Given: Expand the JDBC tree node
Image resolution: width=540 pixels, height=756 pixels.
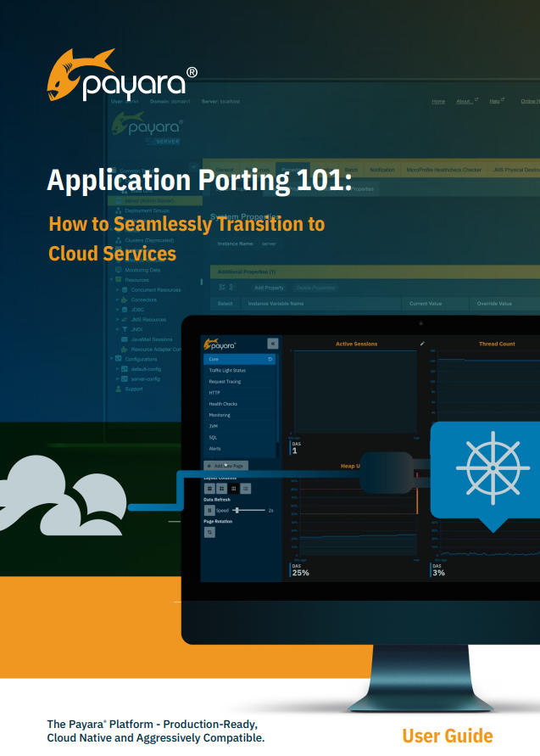Looking at the screenshot, I should (x=117, y=310).
